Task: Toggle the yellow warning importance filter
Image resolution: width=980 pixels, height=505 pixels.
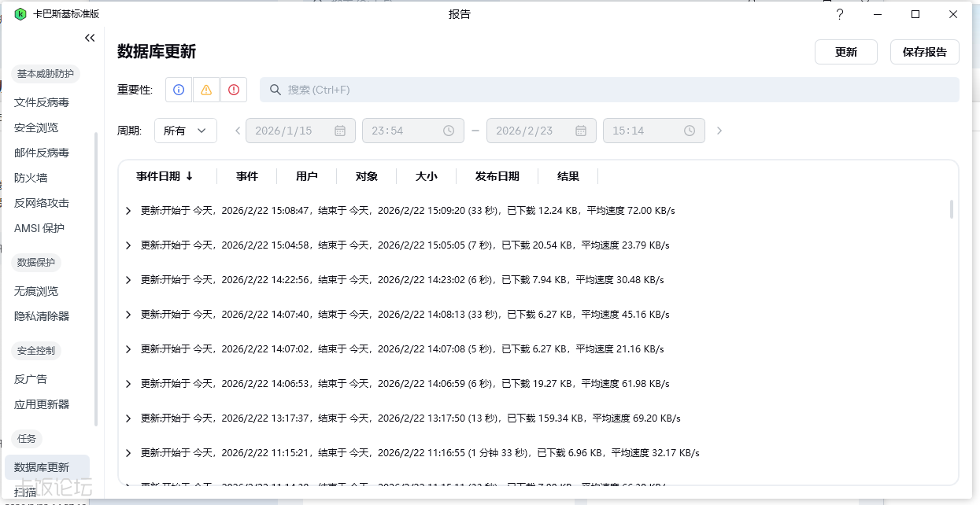Action: click(206, 90)
